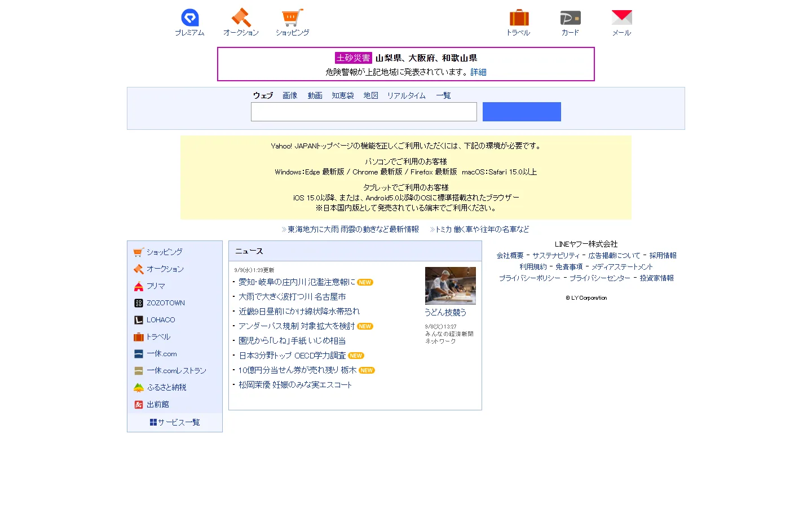This screenshot has width=812, height=508.
Task: Open the プレミアム icon at top
Action: tap(189, 17)
